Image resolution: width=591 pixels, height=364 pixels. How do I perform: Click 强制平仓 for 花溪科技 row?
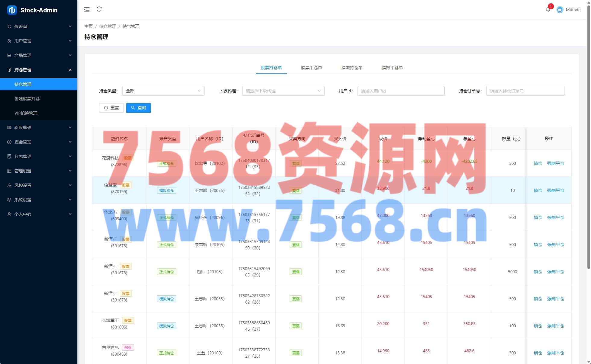[x=555, y=163]
